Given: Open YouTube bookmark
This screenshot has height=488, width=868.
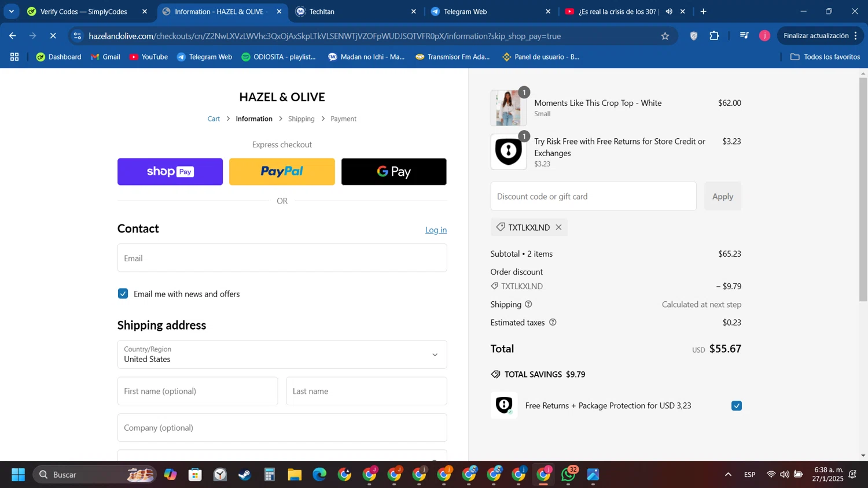Looking at the screenshot, I should coord(149,57).
